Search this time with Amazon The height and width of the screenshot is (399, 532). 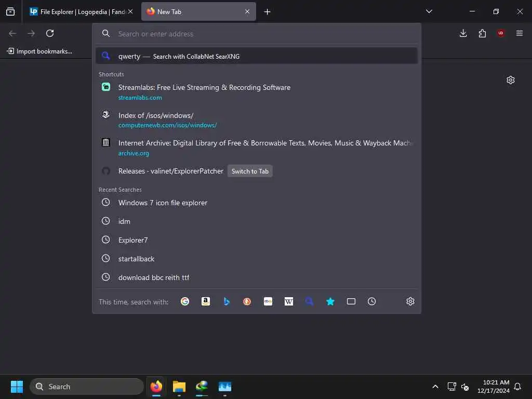(206, 301)
